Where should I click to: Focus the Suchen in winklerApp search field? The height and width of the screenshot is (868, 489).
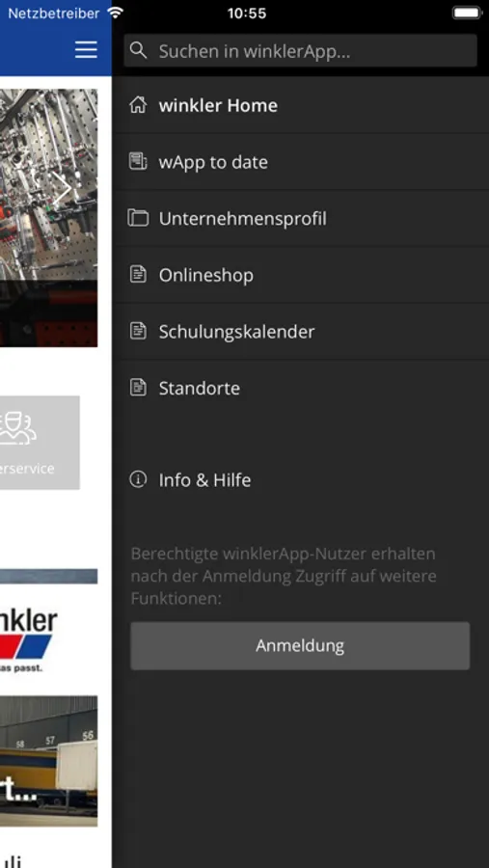point(300,50)
